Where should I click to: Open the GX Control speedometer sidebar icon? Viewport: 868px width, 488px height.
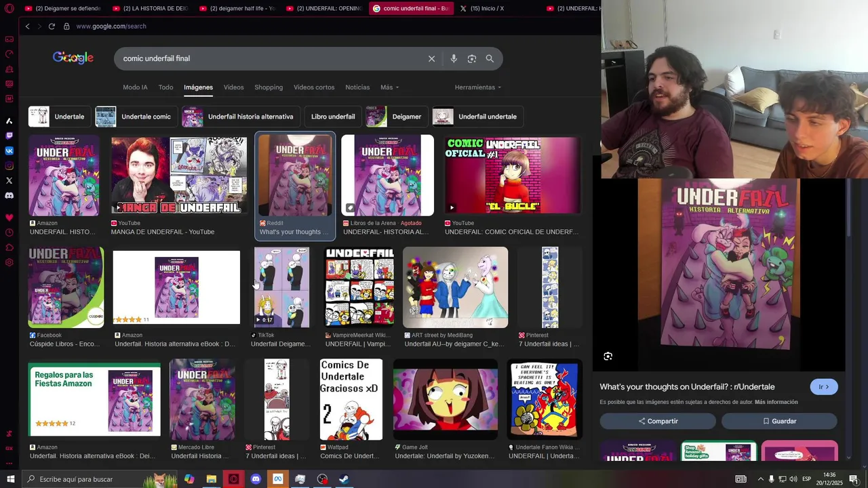pyautogui.click(x=9, y=54)
